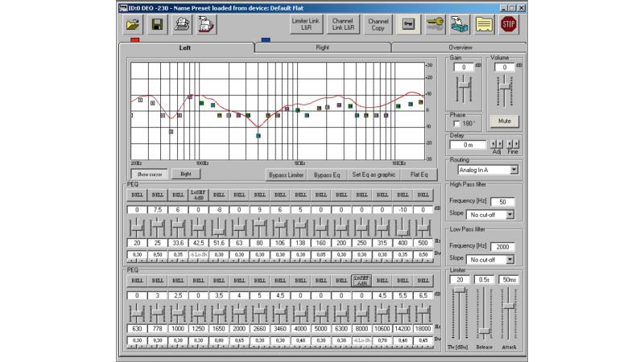Click the small key lock button icon
The image size is (644, 362).
coord(408,24)
